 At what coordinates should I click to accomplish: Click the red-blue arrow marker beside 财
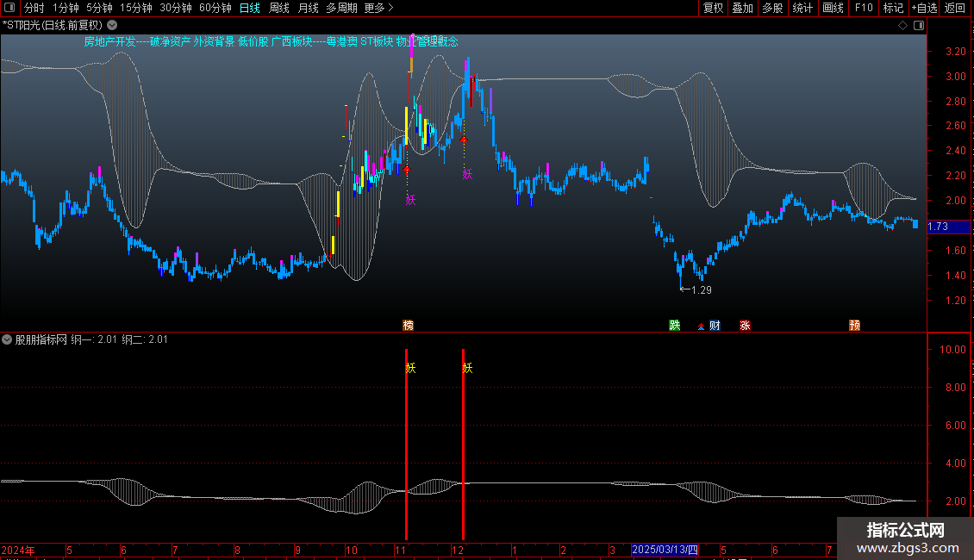(702, 327)
